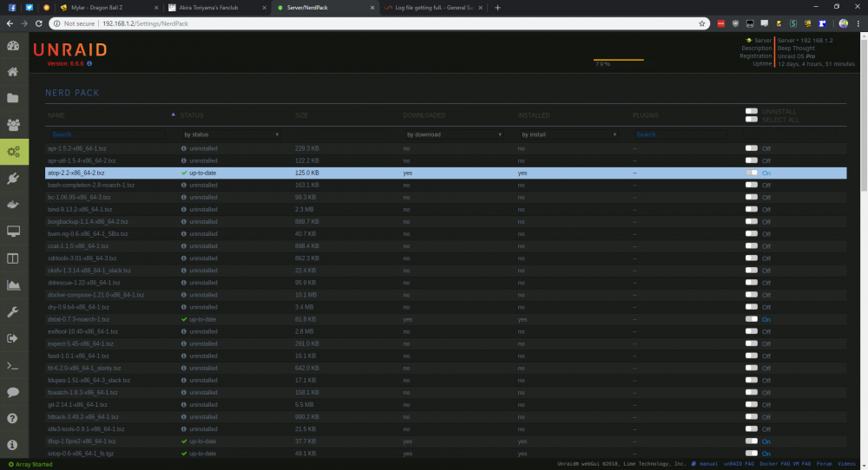
Task: Click the logout arrow icon in sidebar
Action: pos(13,338)
